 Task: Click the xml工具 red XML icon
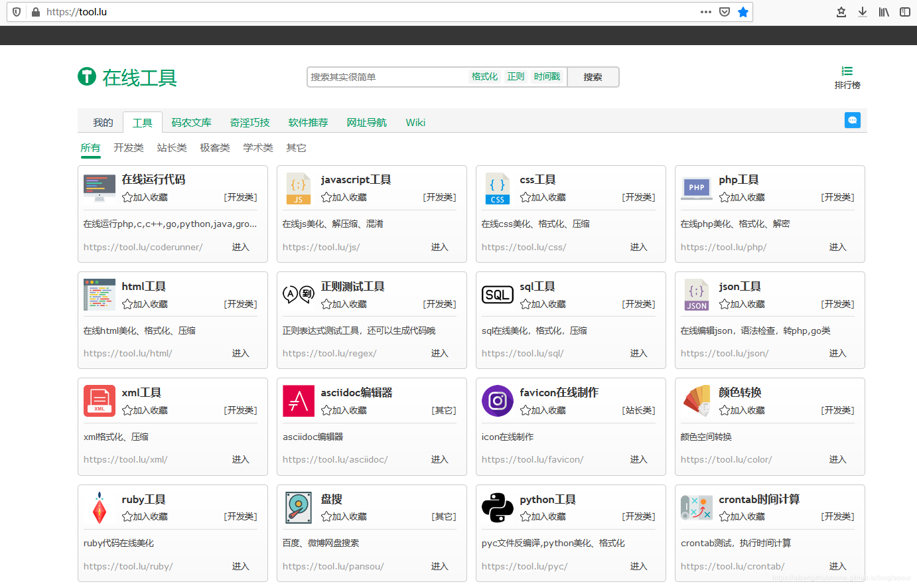pyautogui.click(x=100, y=401)
